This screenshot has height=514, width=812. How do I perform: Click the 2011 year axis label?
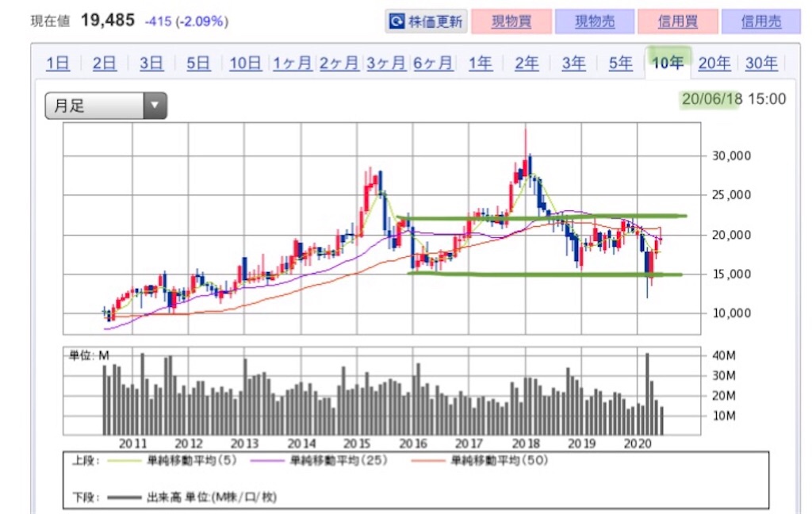pos(132,444)
